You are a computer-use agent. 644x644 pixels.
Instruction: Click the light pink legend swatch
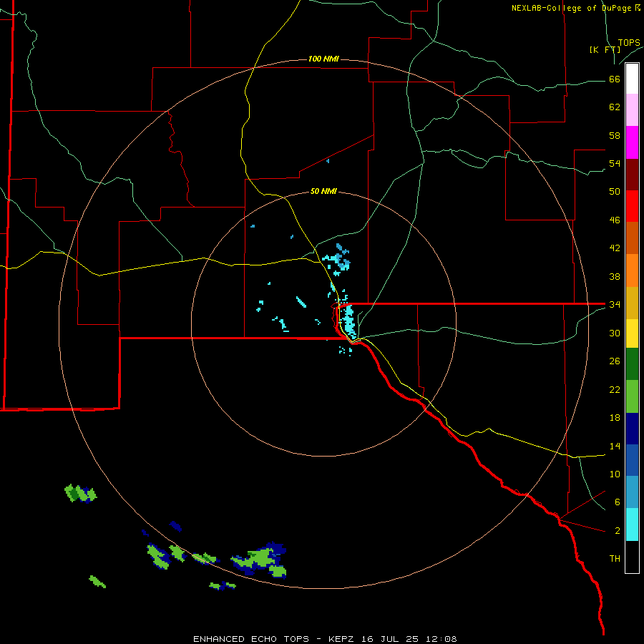pos(632,110)
